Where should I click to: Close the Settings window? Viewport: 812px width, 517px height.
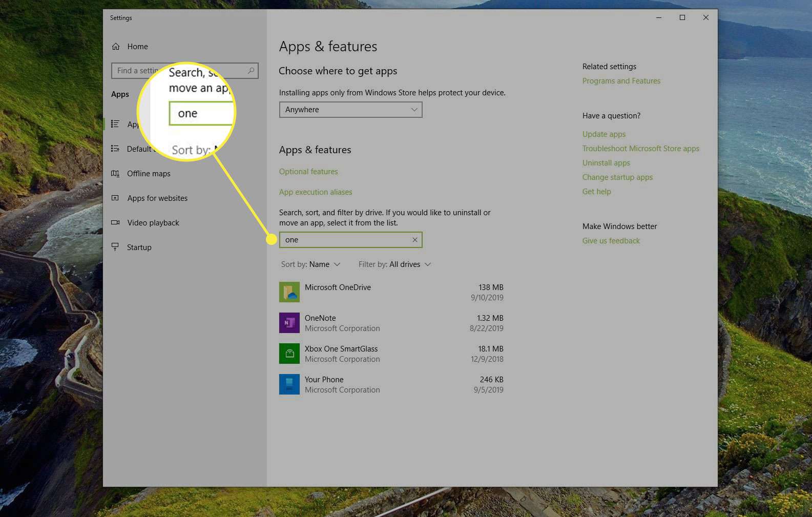click(x=706, y=17)
